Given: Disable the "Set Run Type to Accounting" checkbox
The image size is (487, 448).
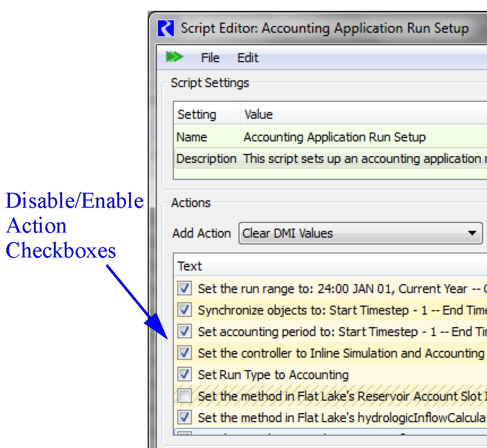Looking at the screenshot, I should click(184, 375).
